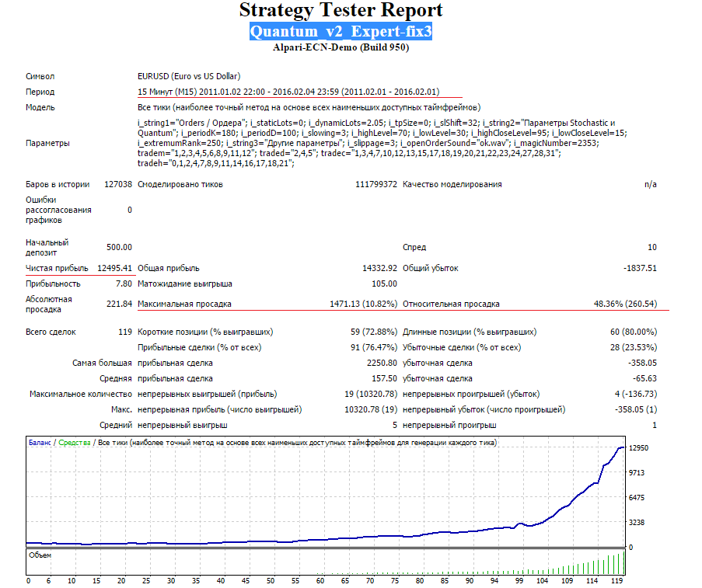Click the 'Убыточные сделки (% от всех)' label

(x=462, y=347)
